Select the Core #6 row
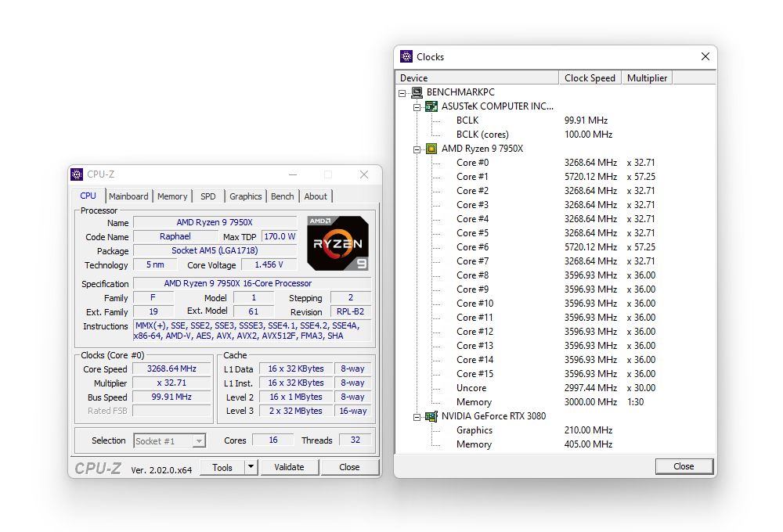This screenshot has height=532, width=783. pos(556,247)
